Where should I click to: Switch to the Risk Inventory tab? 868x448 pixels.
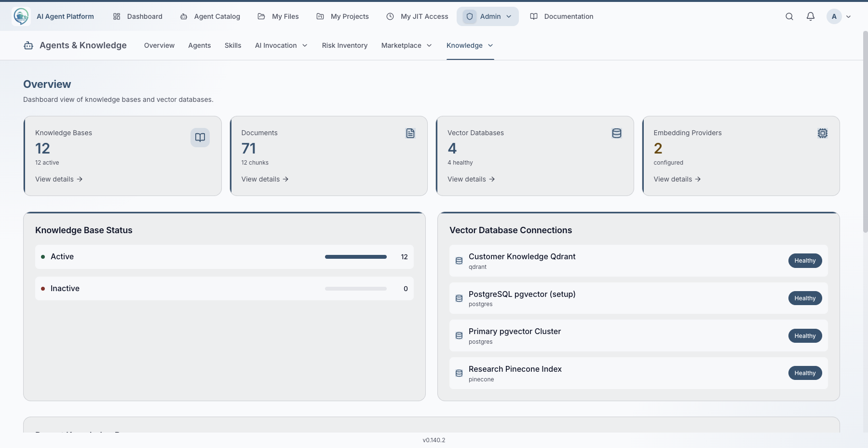(345, 45)
